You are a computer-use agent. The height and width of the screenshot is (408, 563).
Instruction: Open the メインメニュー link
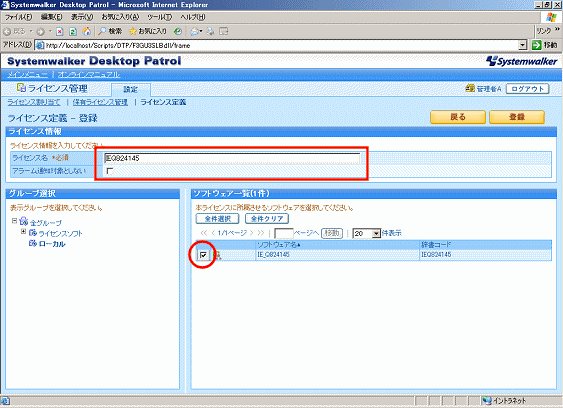[x=27, y=74]
